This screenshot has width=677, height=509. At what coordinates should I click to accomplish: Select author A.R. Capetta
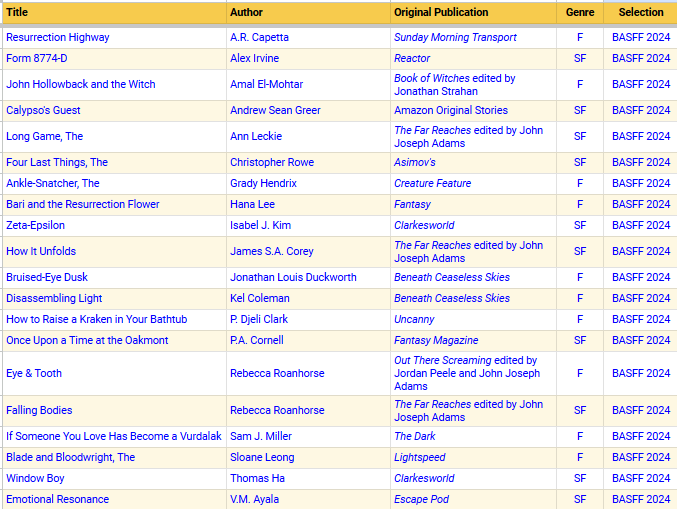click(x=259, y=38)
